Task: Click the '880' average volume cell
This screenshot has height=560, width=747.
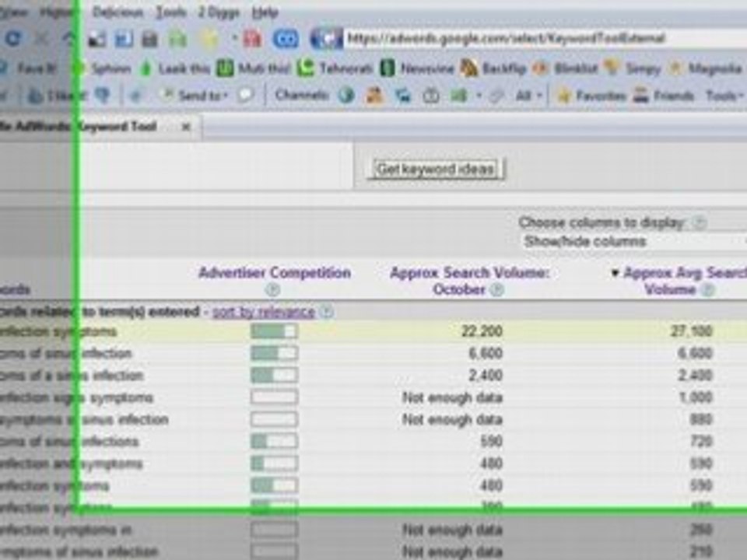Action: click(700, 419)
